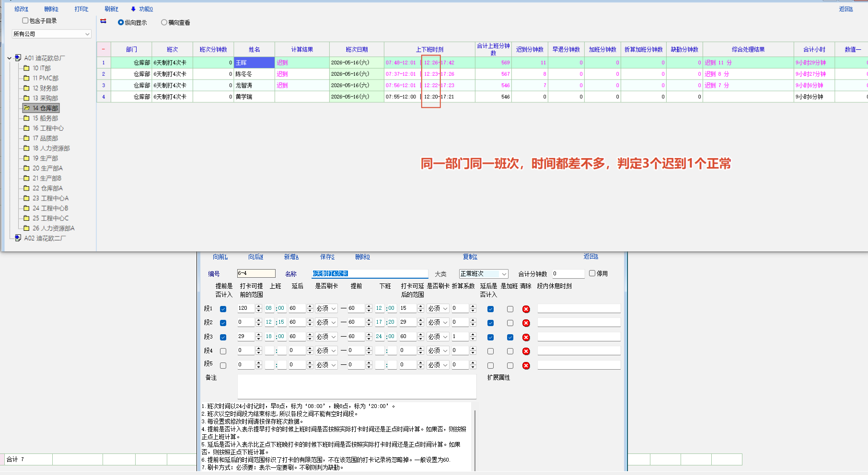Click the blue down-arrow 功能 icon
Viewport: 868px width, 475px height.
click(x=133, y=9)
